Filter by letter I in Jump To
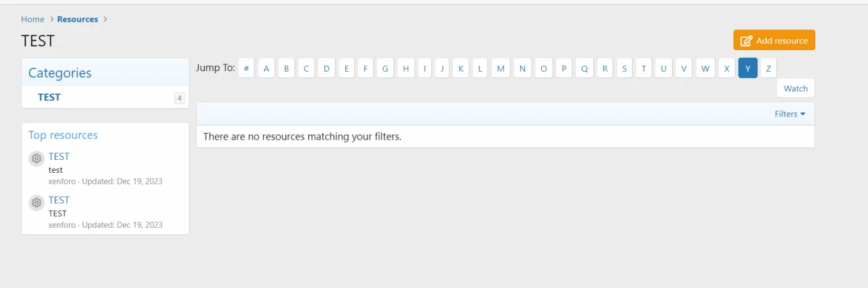The width and height of the screenshot is (868, 288). tap(425, 68)
